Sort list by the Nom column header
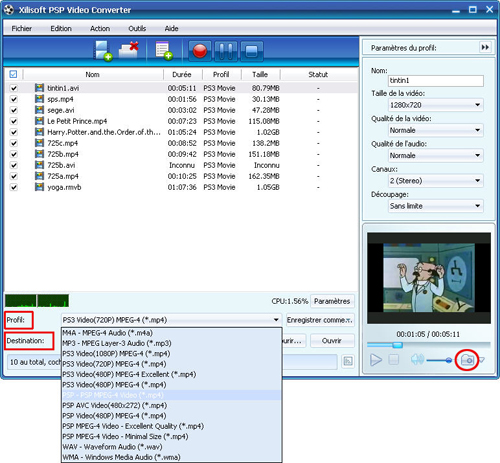500x463 pixels. 93,74
